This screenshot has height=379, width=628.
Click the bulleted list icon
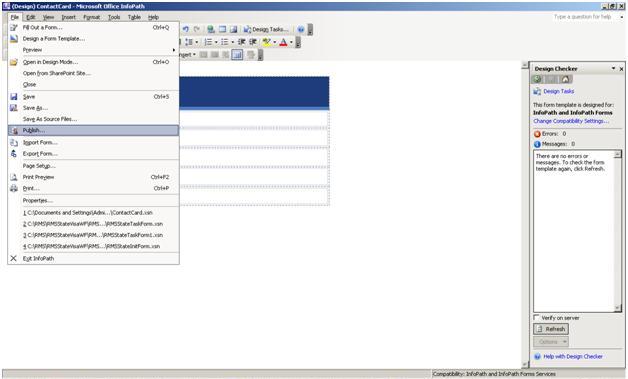[x=225, y=42]
